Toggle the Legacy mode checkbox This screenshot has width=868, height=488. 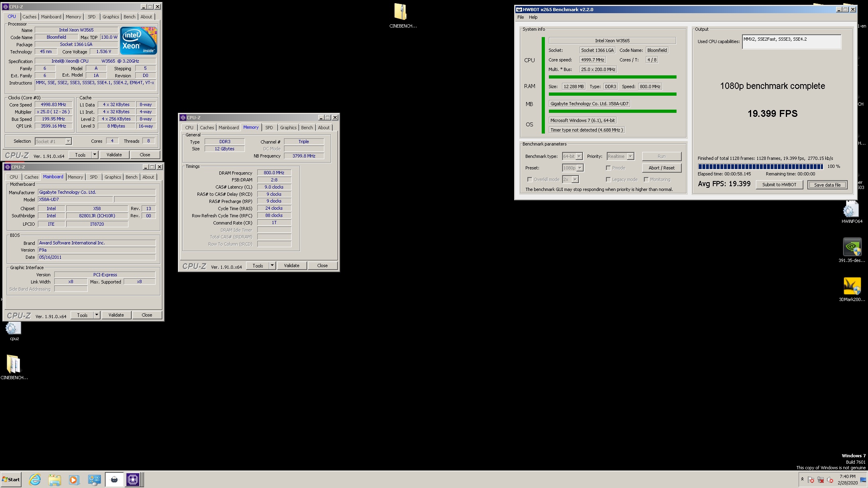coord(608,179)
